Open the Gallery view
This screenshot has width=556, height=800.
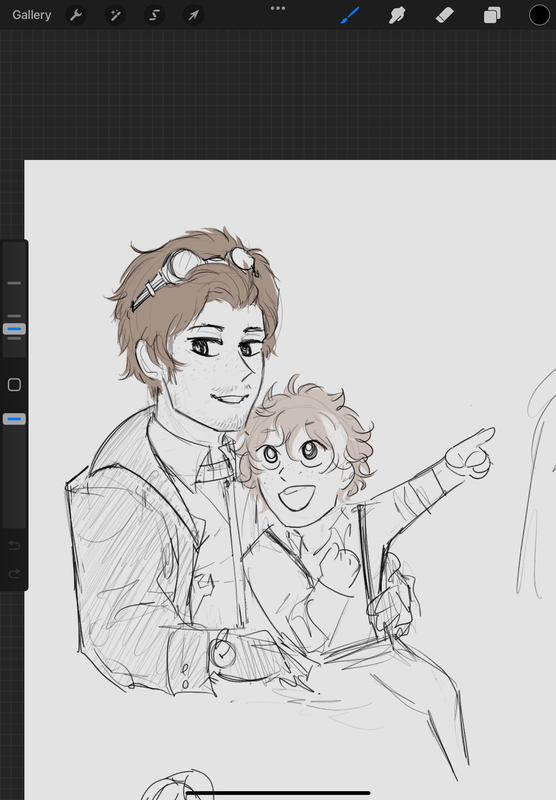tap(32, 15)
